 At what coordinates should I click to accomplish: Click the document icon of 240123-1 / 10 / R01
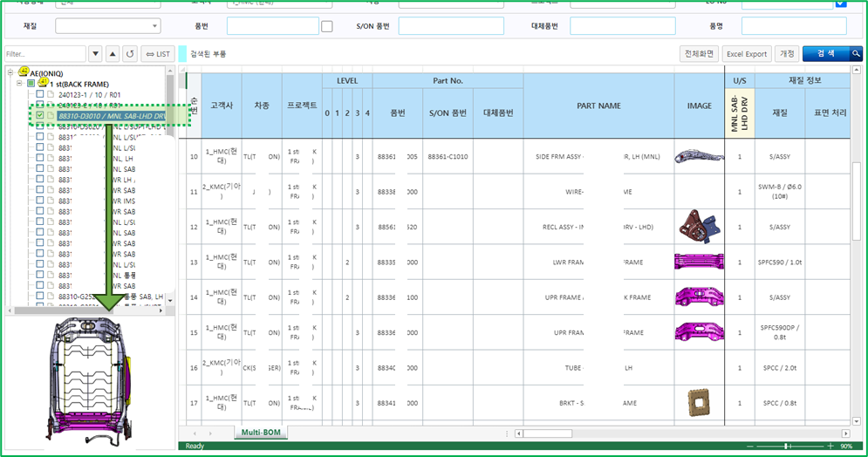[51, 94]
